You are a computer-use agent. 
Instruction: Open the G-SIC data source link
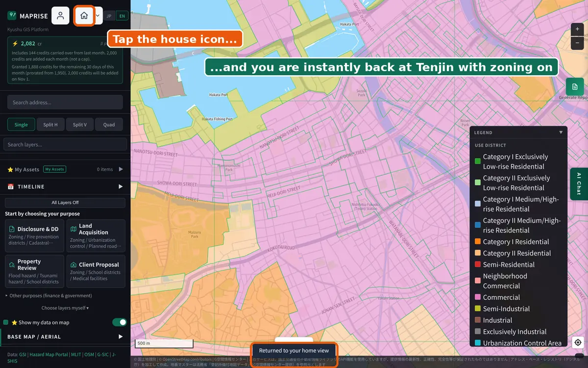tap(103, 354)
